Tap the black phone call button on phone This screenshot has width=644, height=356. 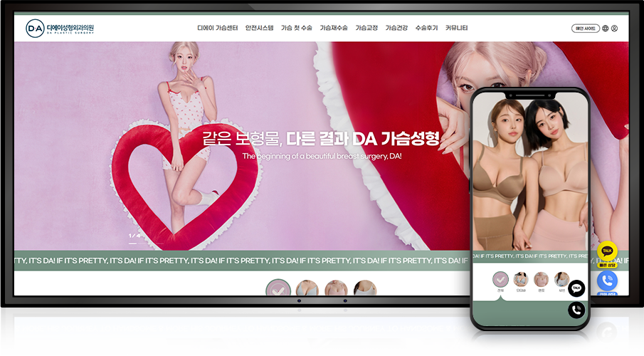pos(576,310)
